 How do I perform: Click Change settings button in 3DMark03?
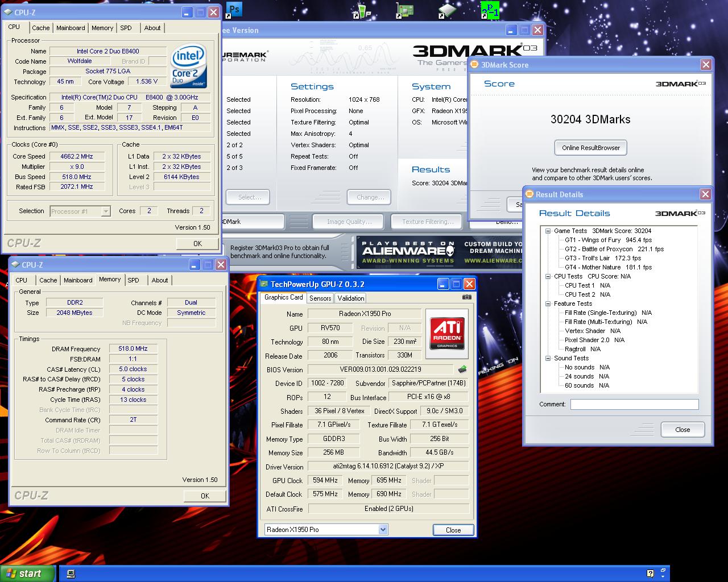coord(369,197)
